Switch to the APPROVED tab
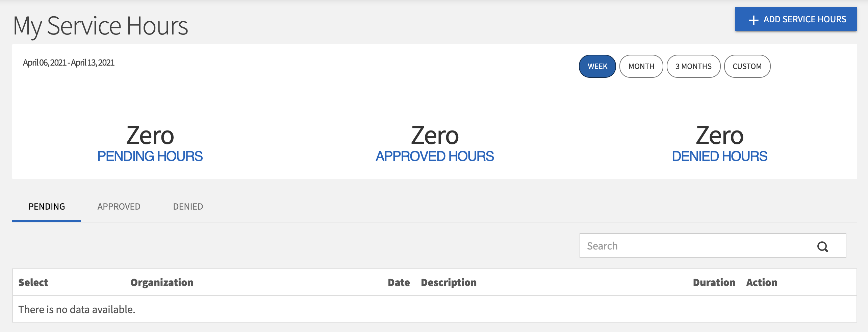This screenshot has height=332, width=868. click(119, 207)
